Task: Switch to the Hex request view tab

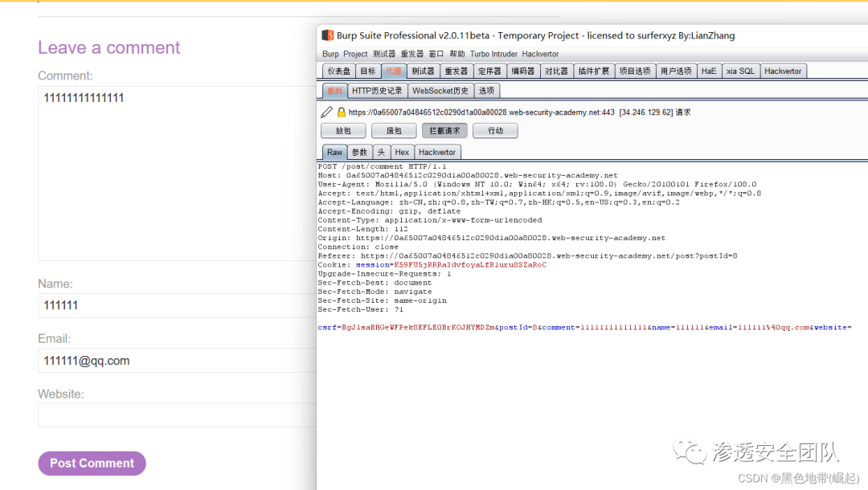Action: (402, 152)
